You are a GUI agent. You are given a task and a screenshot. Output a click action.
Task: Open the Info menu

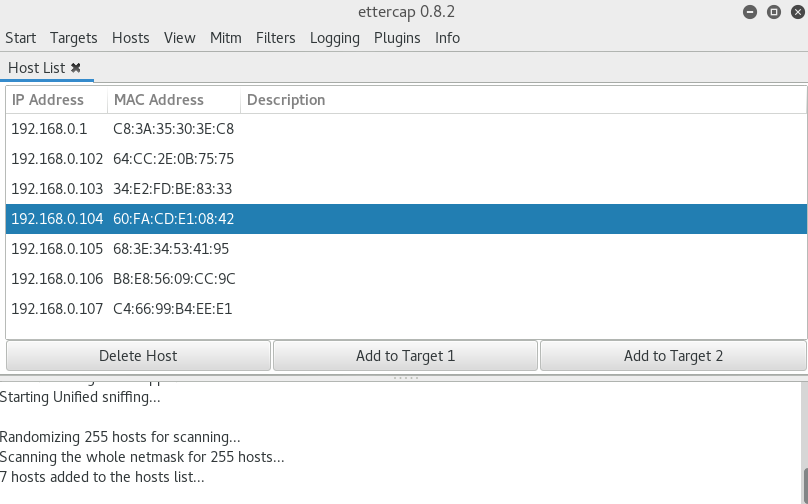[x=447, y=38]
